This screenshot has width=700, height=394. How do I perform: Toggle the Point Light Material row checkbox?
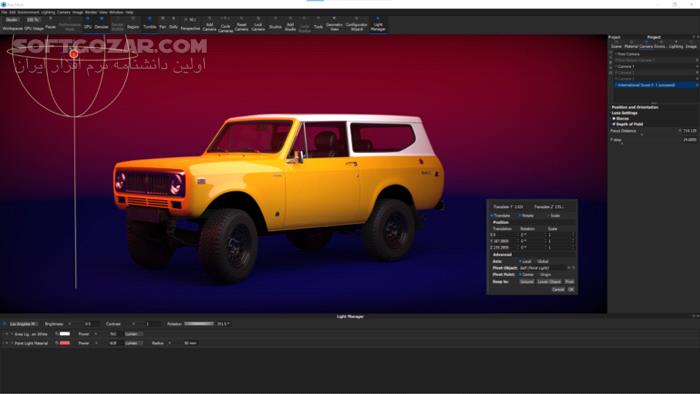coord(6,343)
